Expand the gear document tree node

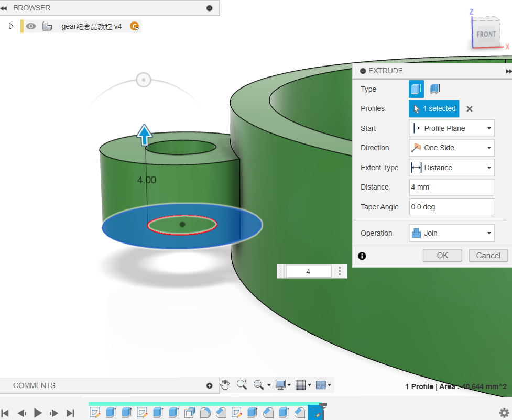[11, 26]
